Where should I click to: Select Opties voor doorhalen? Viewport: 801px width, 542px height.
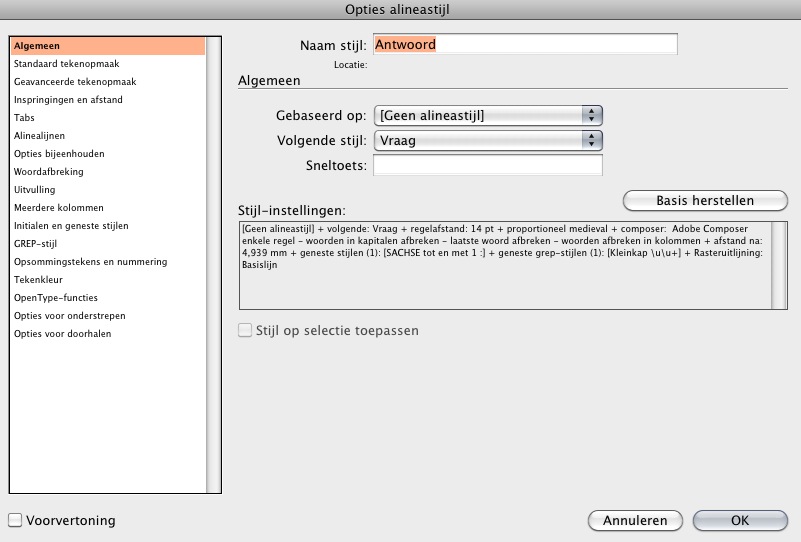[108, 334]
